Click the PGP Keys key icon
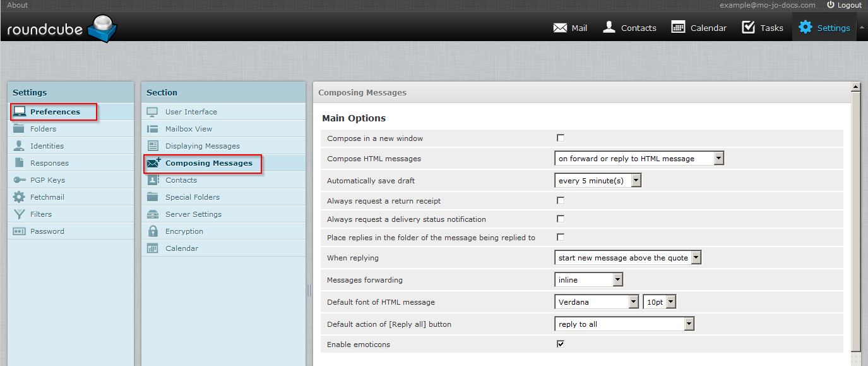Image resolution: width=868 pixels, height=366 pixels. click(x=20, y=180)
